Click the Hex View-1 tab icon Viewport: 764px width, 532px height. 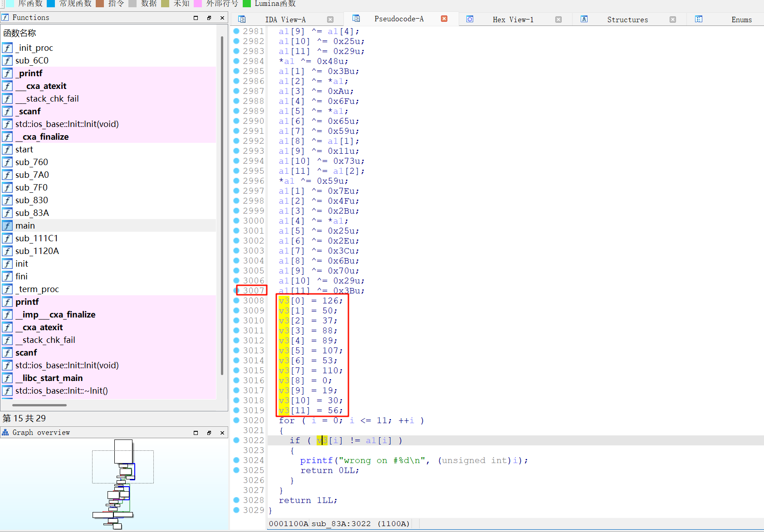(x=470, y=19)
